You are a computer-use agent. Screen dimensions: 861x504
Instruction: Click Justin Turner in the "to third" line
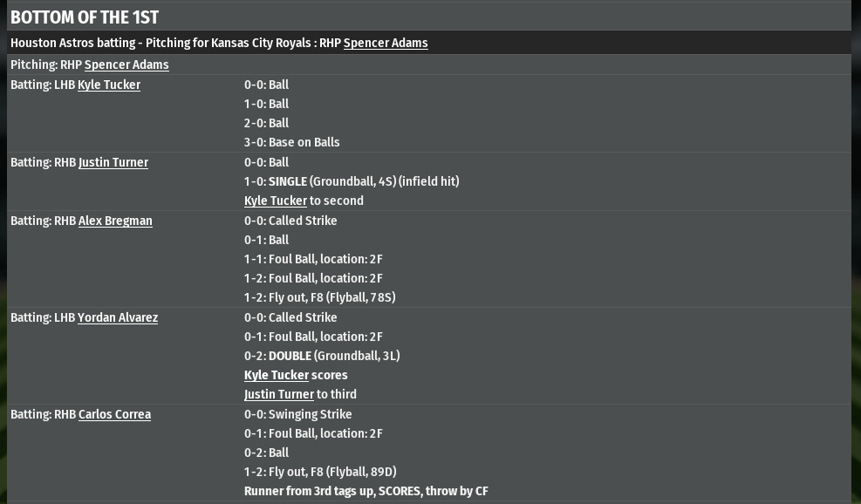279,394
